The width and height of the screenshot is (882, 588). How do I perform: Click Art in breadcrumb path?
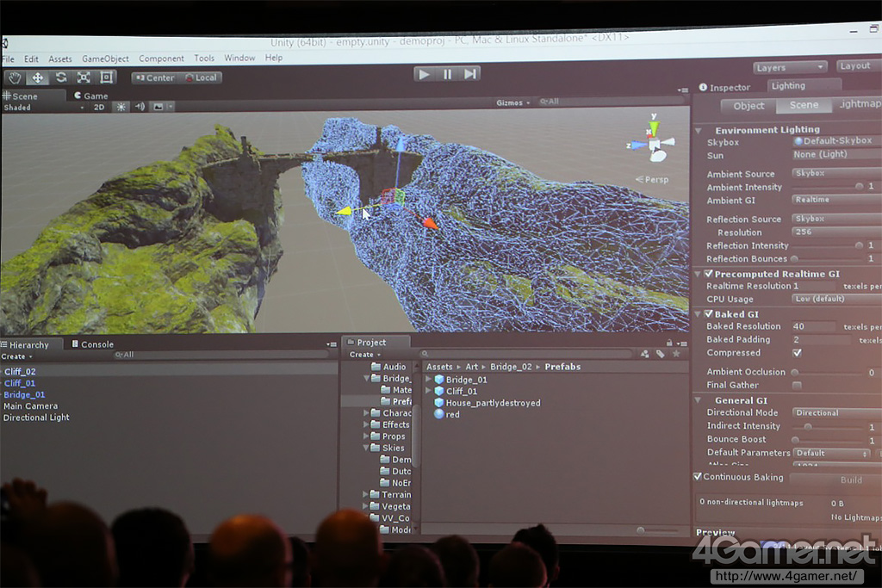(x=471, y=367)
